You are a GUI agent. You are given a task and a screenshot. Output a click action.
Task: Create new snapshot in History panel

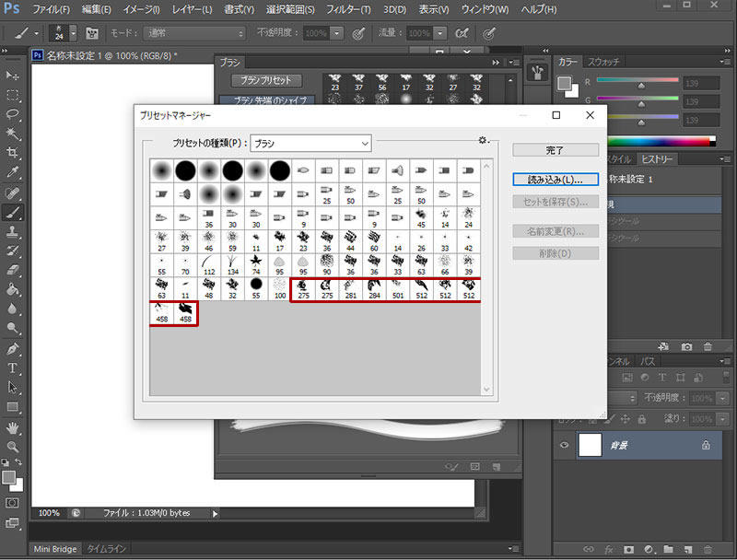[x=686, y=346]
